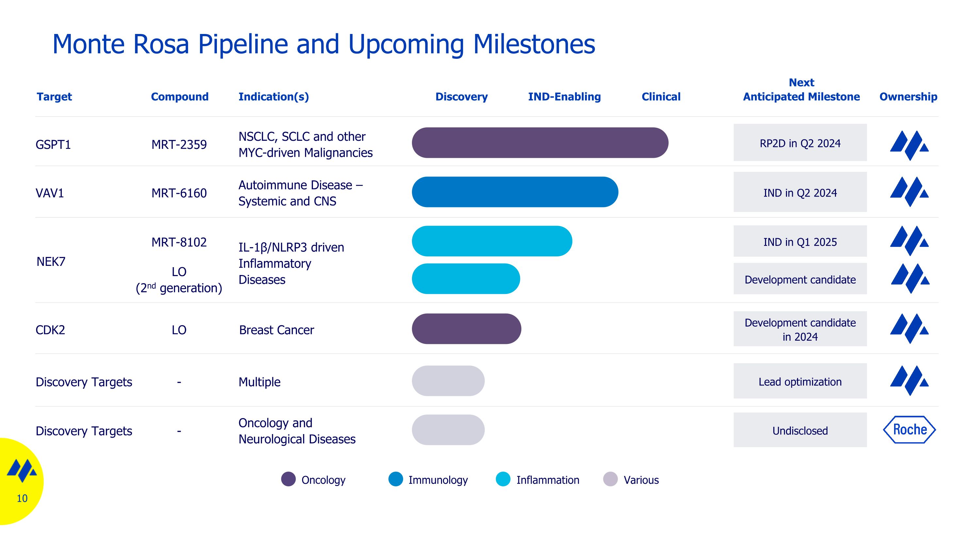This screenshot has width=980, height=551.
Task: Click the Undisclosed milestone box
Action: [x=800, y=430]
